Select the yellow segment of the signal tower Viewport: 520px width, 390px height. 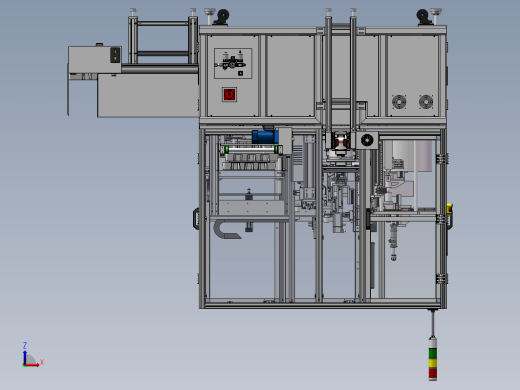433,363
